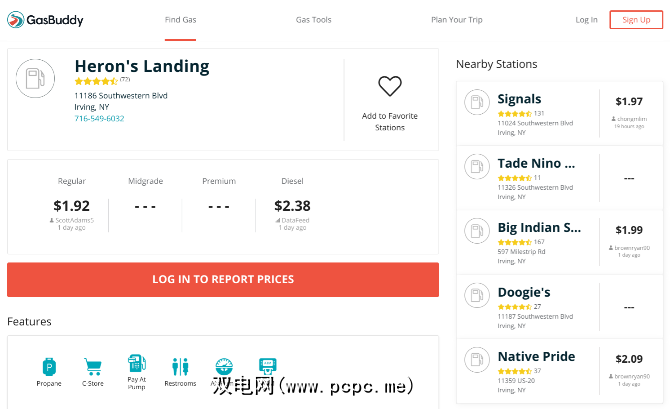Click the Propane feature icon
This screenshot has width=670, height=409.
point(49,367)
